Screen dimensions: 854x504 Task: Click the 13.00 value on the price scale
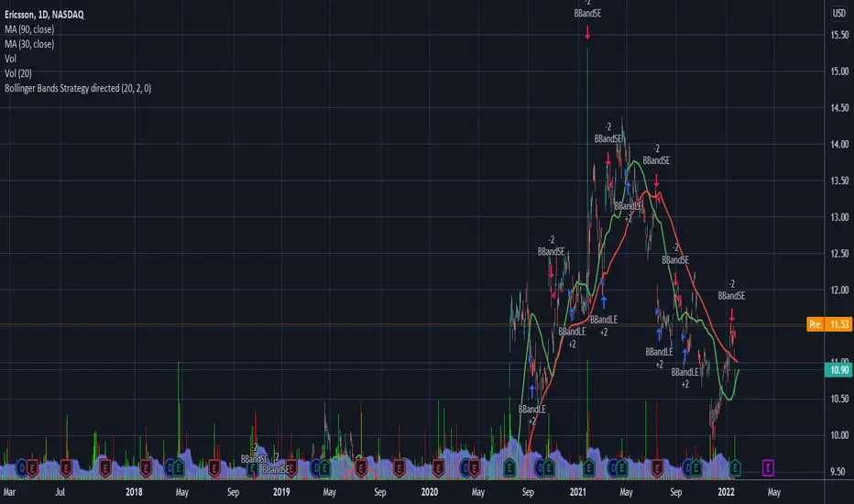[839, 217]
